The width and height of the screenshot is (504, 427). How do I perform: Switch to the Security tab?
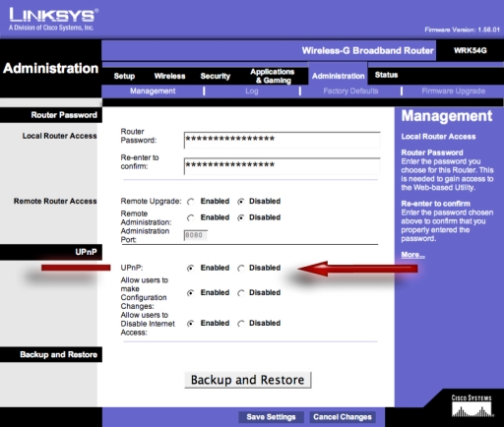click(x=216, y=76)
